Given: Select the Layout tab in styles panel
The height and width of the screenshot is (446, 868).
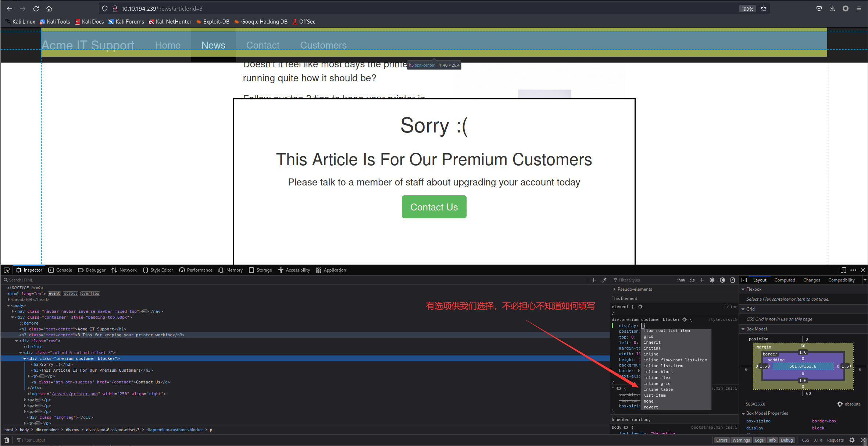Looking at the screenshot, I should pos(760,279).
